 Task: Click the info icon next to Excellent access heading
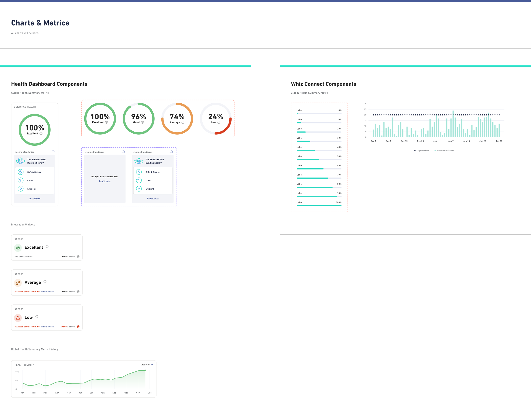coord(47,246)
